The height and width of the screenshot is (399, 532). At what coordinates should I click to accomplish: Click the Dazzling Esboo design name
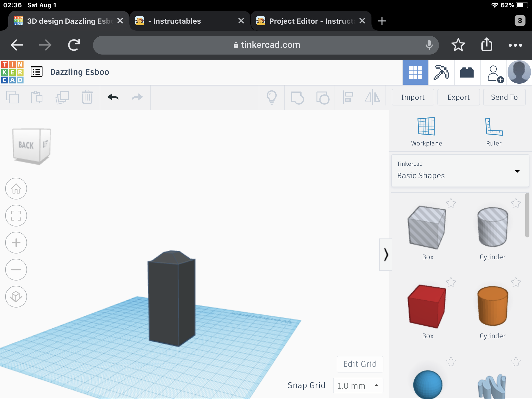click(x=79, y=72)
